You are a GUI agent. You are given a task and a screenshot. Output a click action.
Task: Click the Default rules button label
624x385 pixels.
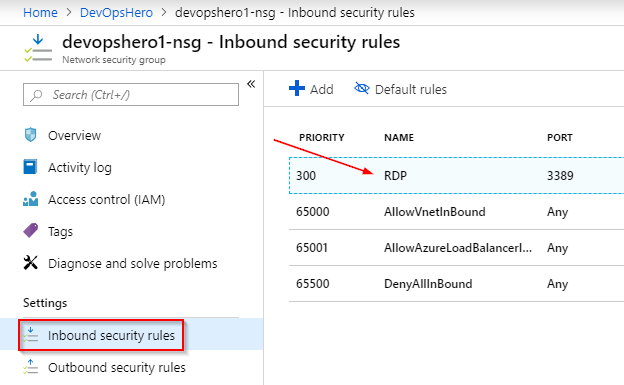pyautogui.click(x=411, y=89)
